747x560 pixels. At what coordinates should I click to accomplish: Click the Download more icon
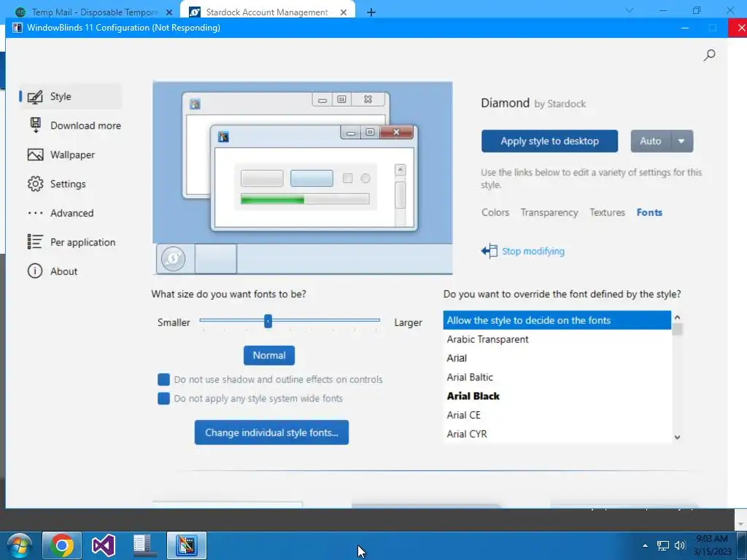click(x=35, y=125)
